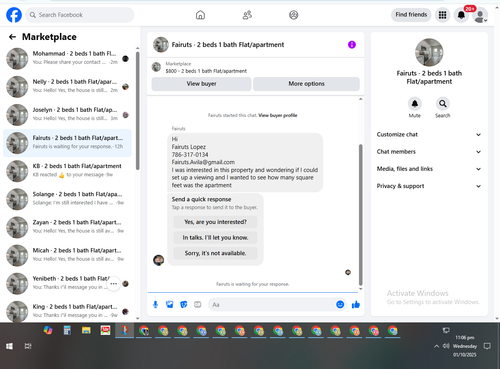Choose a sticker icon in composer
Screen dimensions: 500x369
pos(184,304)
